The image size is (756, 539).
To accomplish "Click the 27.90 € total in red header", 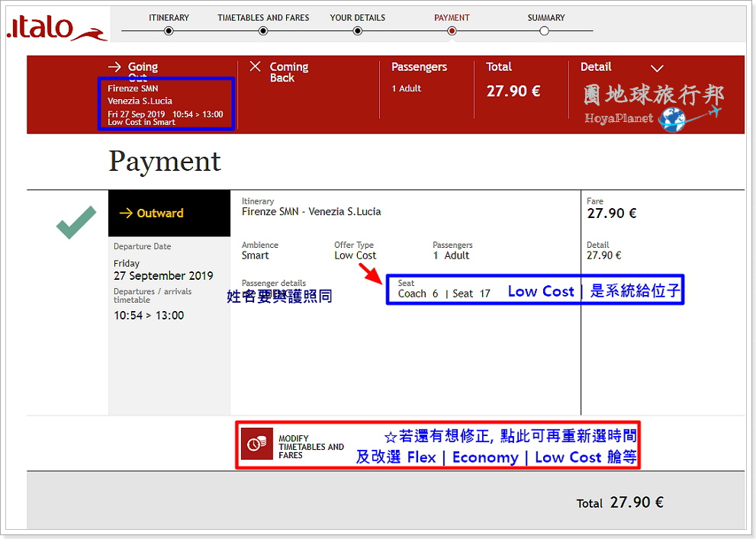I will (x=513, y=91).
